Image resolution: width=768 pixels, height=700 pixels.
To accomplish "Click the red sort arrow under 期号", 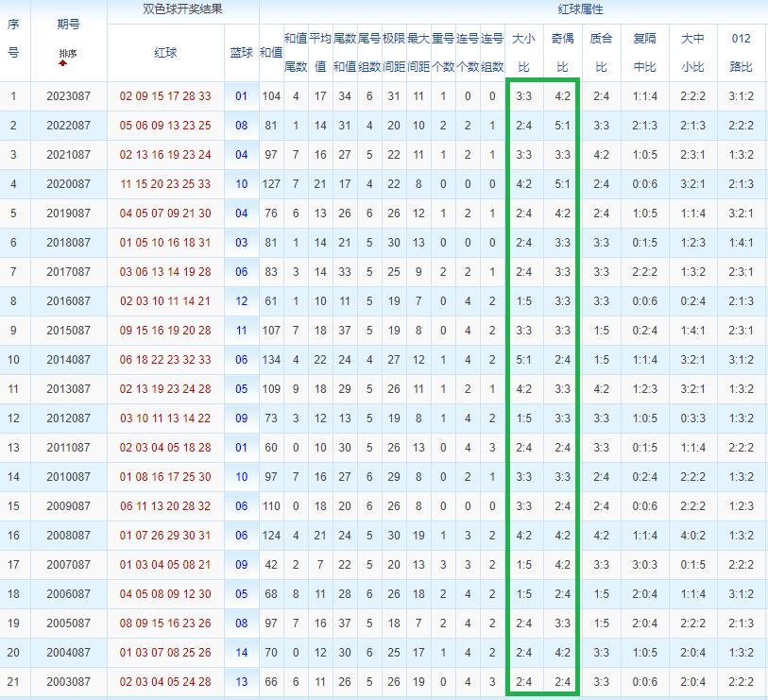I will pos(62,62).
